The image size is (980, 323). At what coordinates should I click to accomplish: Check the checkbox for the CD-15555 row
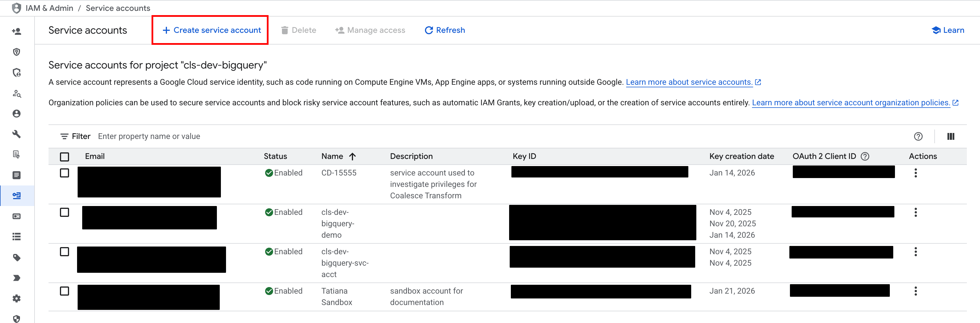[65, 173]
